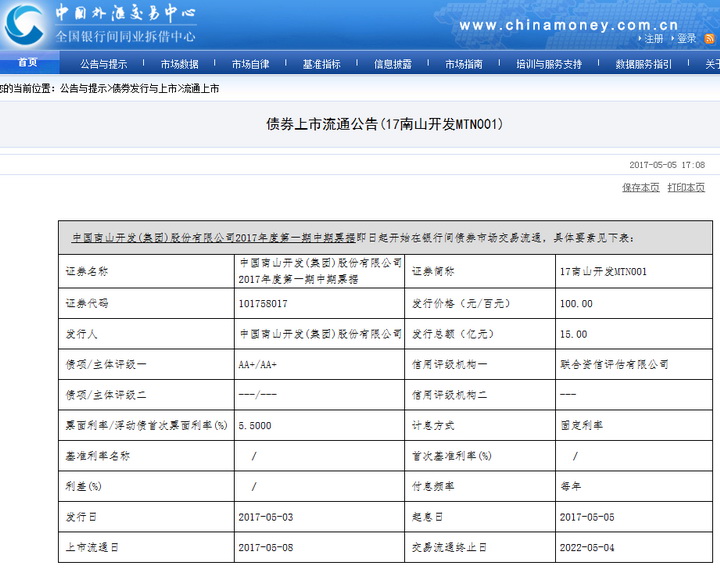Open the 首页 home tab
The width and height of the screenshot is (720, 577).
click(27, 63)
